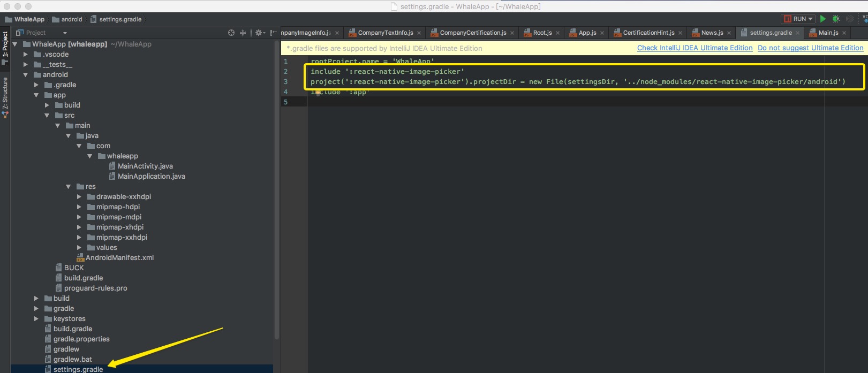Open proguard-rules.pro file

click(x=91, y=288)
